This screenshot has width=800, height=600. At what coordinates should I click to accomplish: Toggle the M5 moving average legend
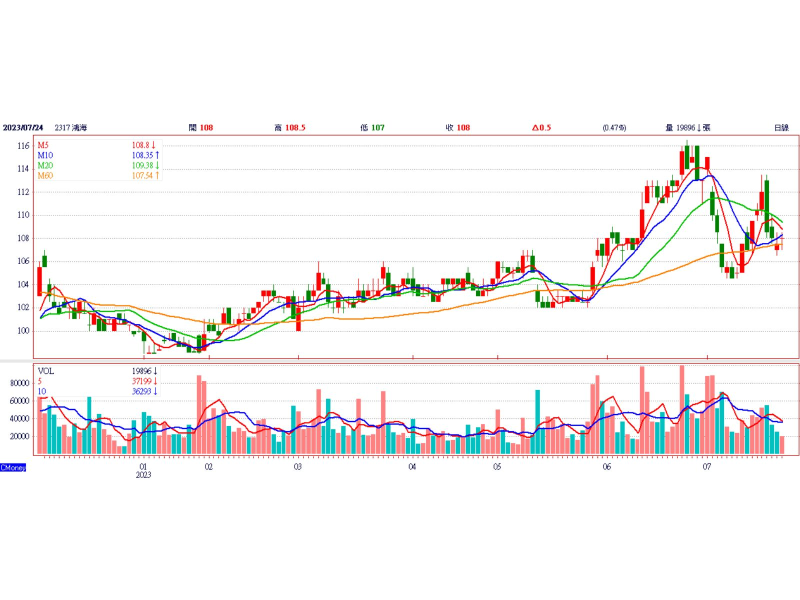tap(46, 146)
